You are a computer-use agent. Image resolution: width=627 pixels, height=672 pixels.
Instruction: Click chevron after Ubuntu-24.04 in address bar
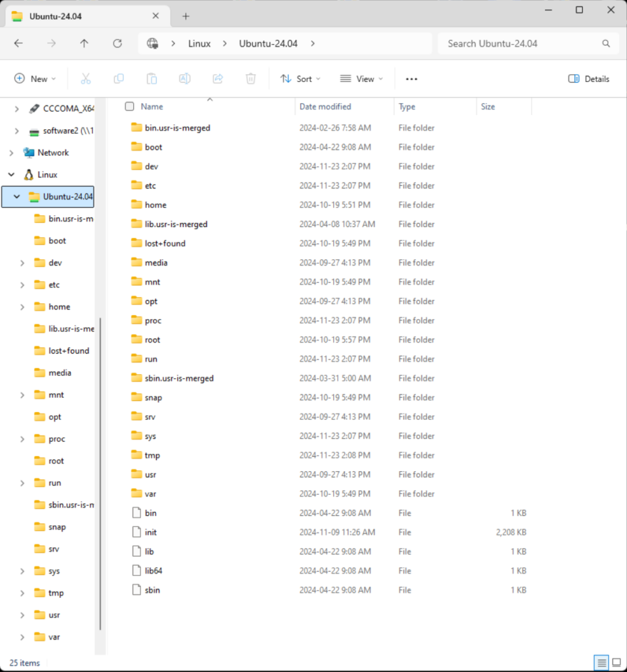313,43
